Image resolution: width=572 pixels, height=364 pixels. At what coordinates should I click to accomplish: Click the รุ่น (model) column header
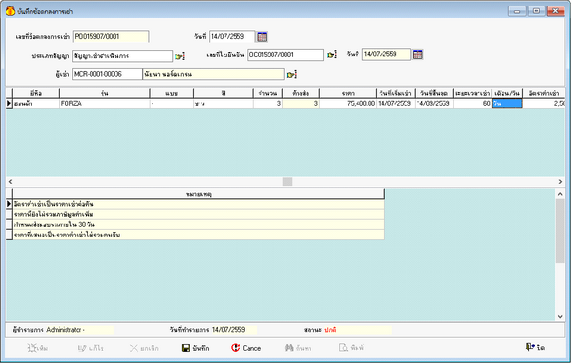[105, 93]
